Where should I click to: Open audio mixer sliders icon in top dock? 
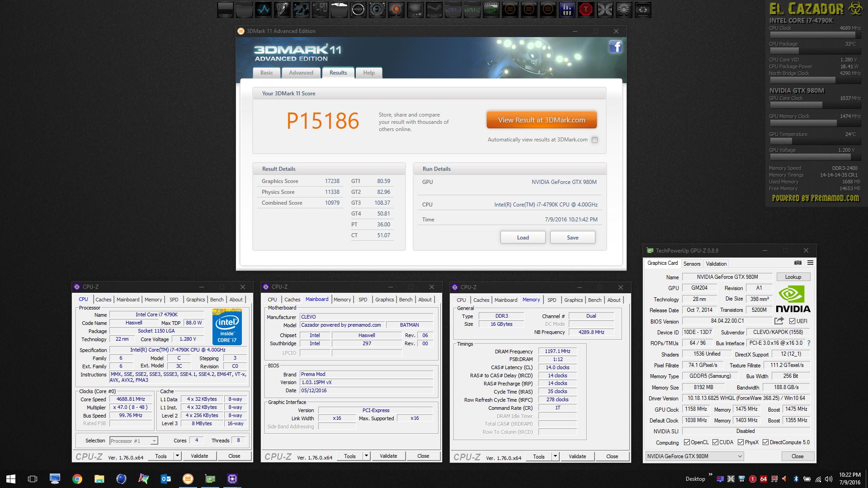320,9
